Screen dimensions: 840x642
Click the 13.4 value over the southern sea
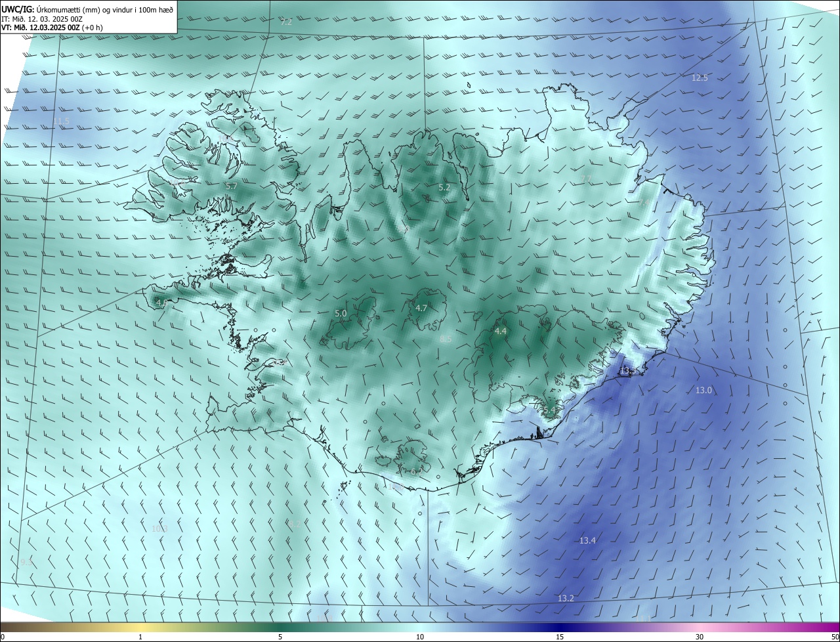[x=587, y=541]
